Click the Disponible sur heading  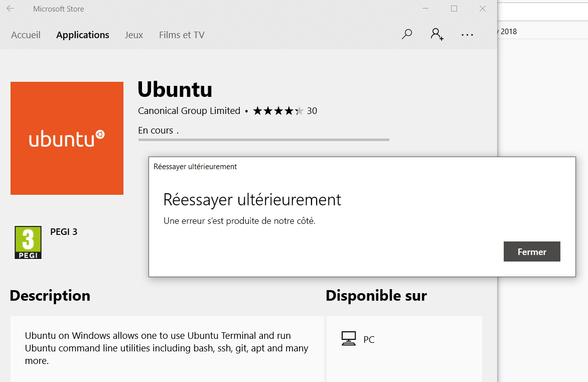tap(376, 296)
